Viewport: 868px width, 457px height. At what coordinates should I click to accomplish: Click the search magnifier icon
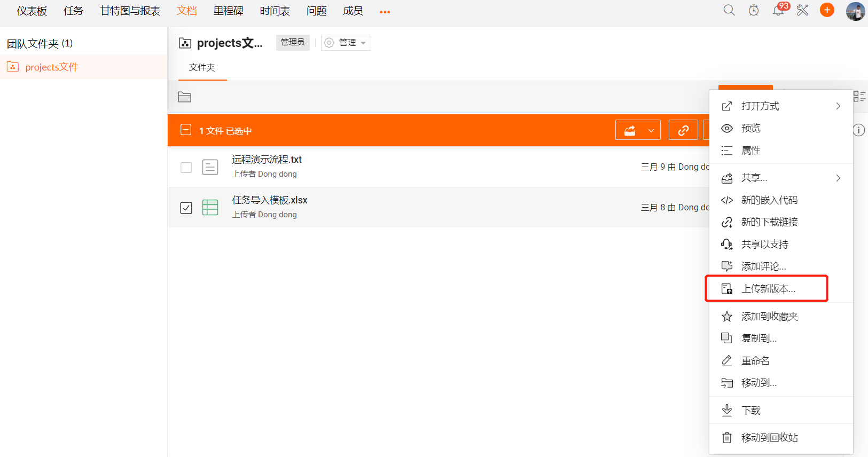(729, 10)
